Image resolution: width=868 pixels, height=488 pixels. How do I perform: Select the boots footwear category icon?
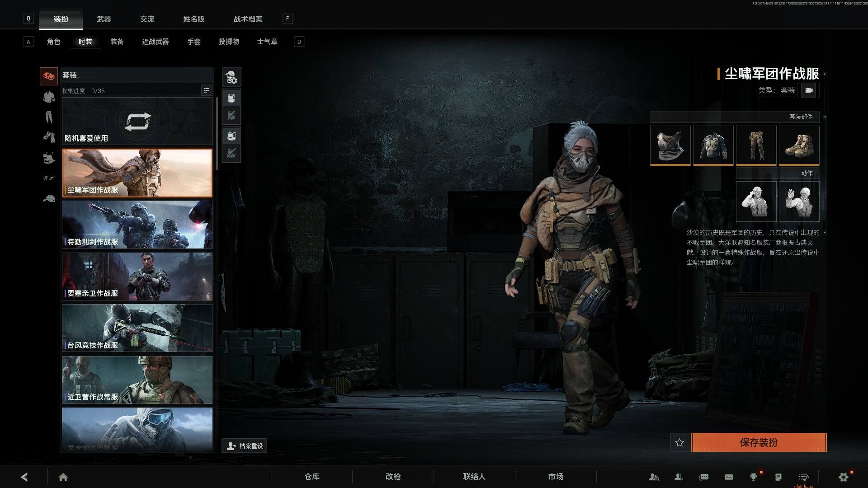(x=49, y=137)
